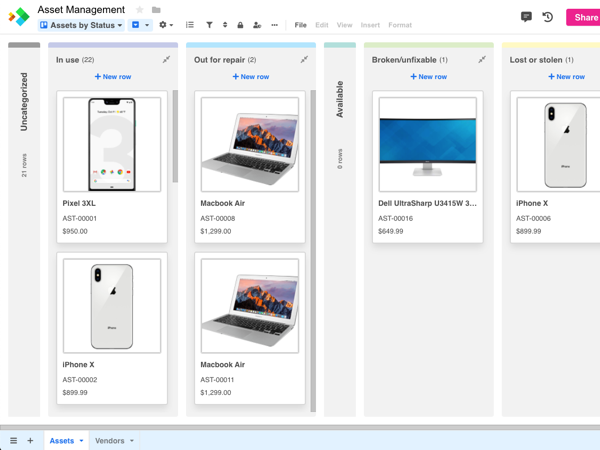Open the View menu
600x450 pixels.
[344, 25]
